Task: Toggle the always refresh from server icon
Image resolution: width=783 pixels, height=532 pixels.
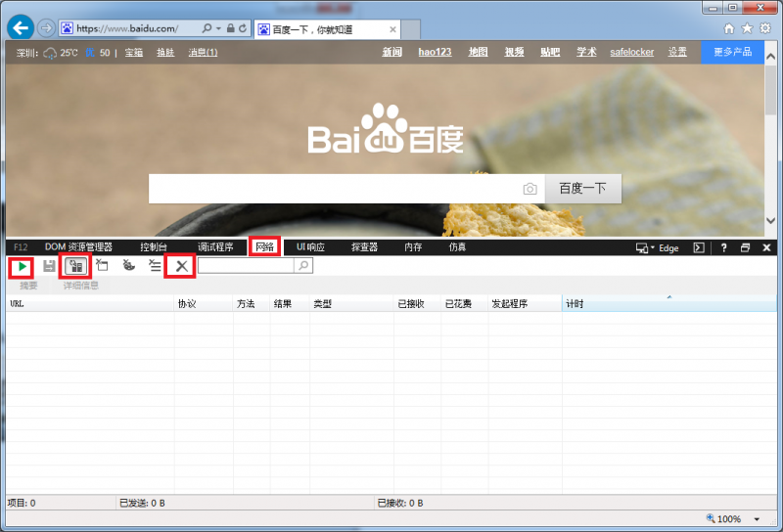Action: pos(76,266)
